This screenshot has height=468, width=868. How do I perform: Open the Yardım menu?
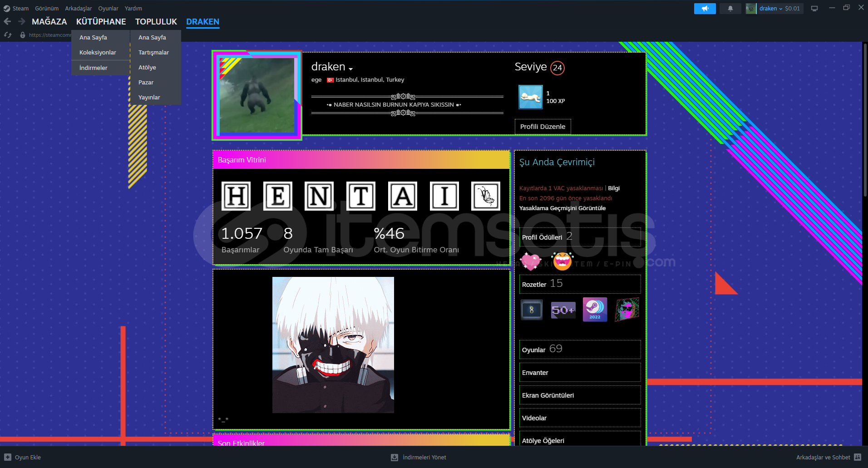pos(133,8)
